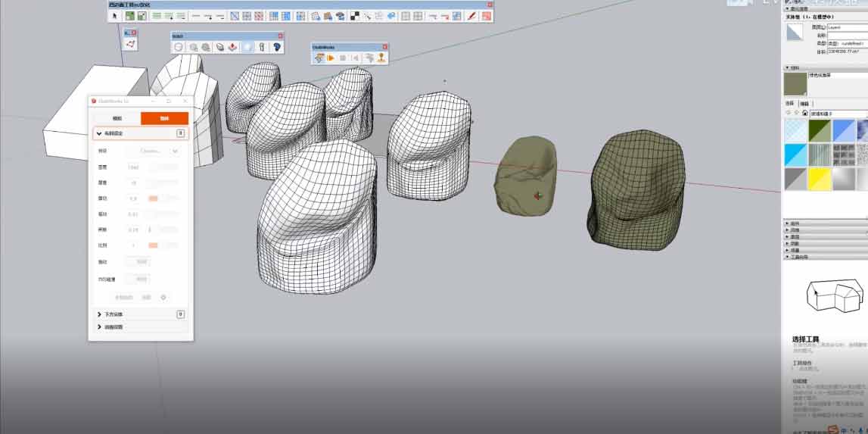Expand the bottom collapsed section in ClothWorks dialog
The width and height of the screenshot is (868, 434).
99,327
